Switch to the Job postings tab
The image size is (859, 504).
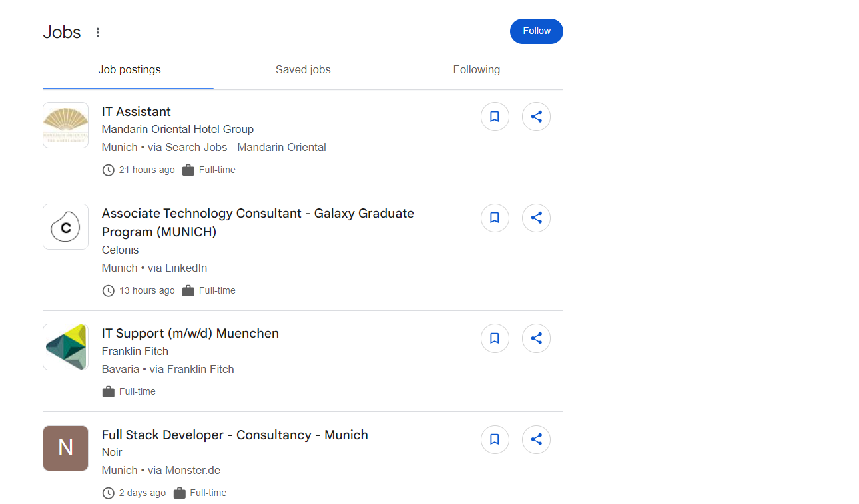[x=129, y=69]
